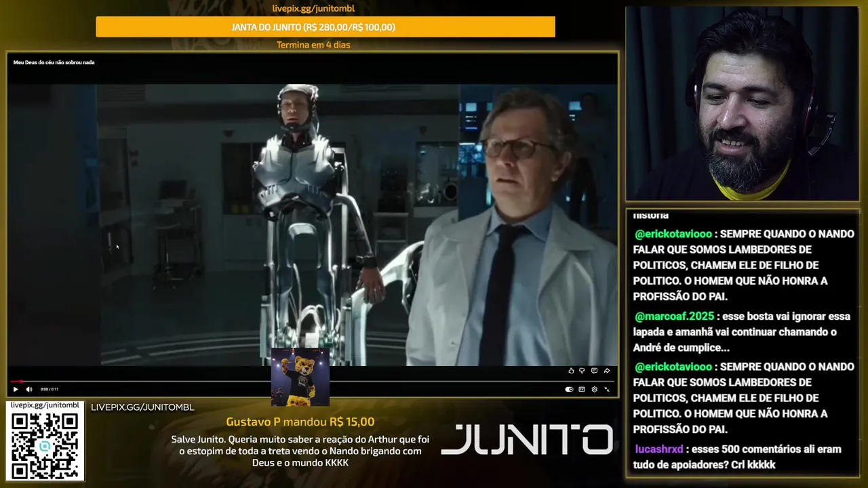The image size is (868, 488).
Task: Click the 'Gustavo P mandou R$ 15,00' alert
Action: (300, 422)
